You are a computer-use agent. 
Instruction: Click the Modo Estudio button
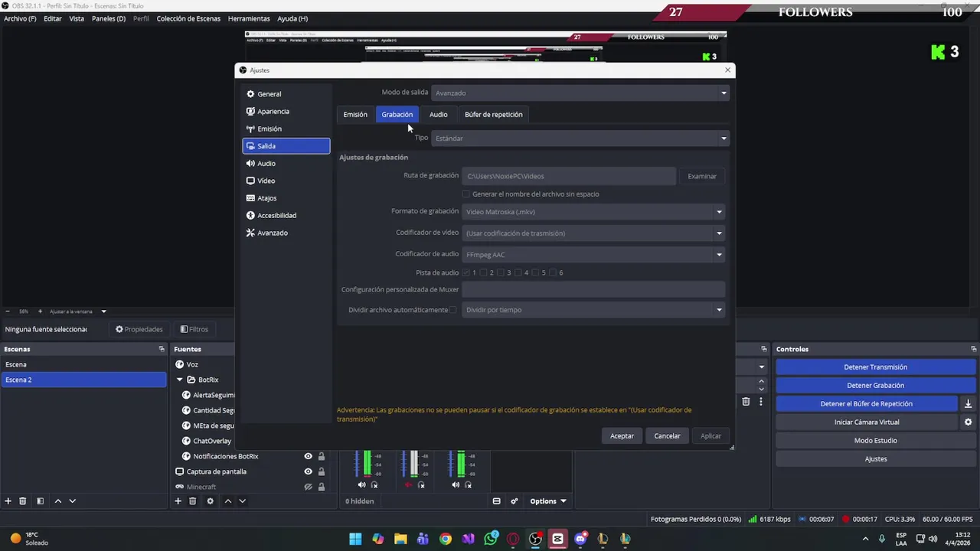tap(875, 441)
